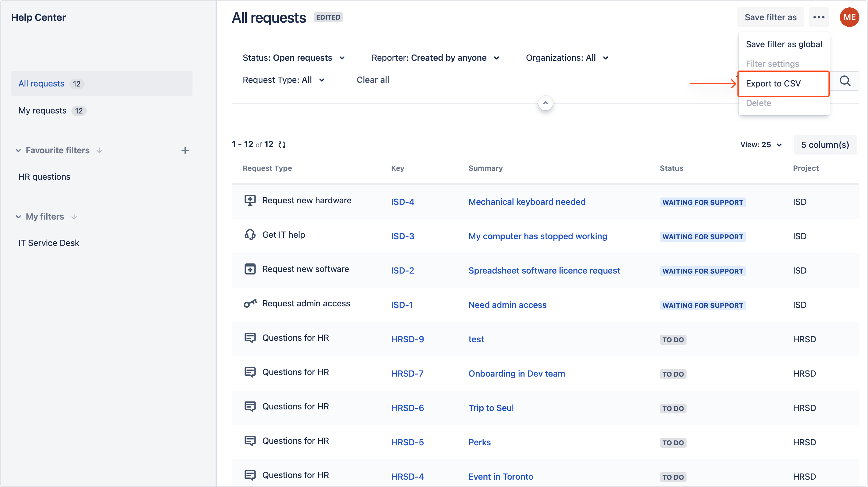The height and width of the screenshot is (487, 868).
Task: Collapse the Favourite filters section
Action: pos(18,150)
